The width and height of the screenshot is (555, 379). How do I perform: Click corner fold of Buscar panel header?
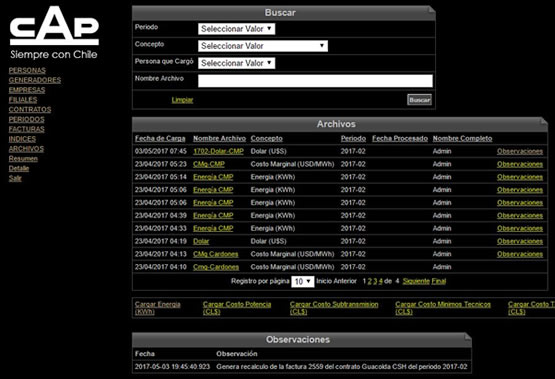coord(431,10)
